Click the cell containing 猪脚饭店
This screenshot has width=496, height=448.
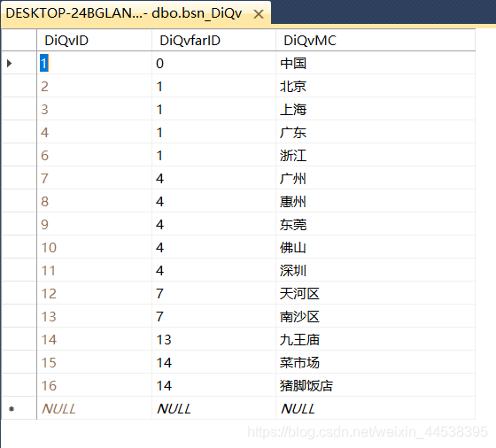(376, 386)
